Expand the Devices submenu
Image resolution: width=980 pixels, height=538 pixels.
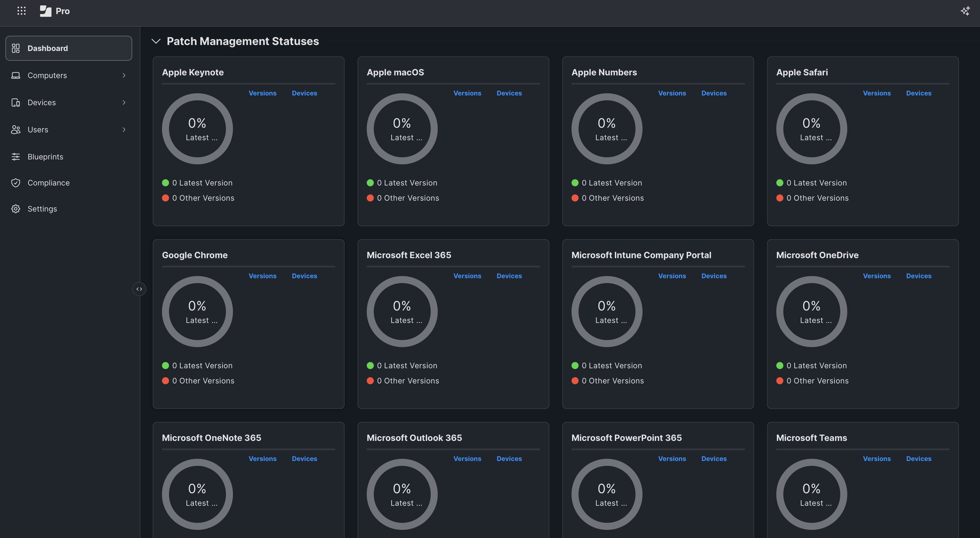(124, 103)
